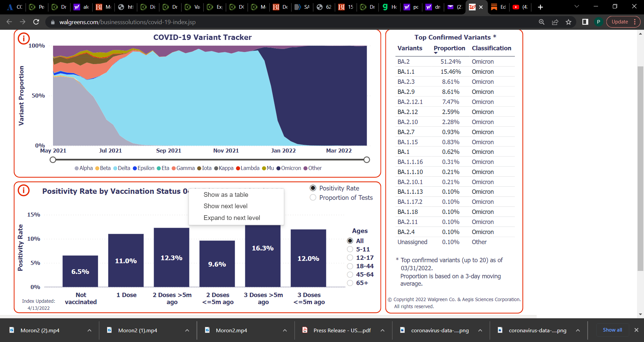Click the right handle of date range slider
Image resolution: width=644 pixels, height=342 pixels.
coord(367,160)
